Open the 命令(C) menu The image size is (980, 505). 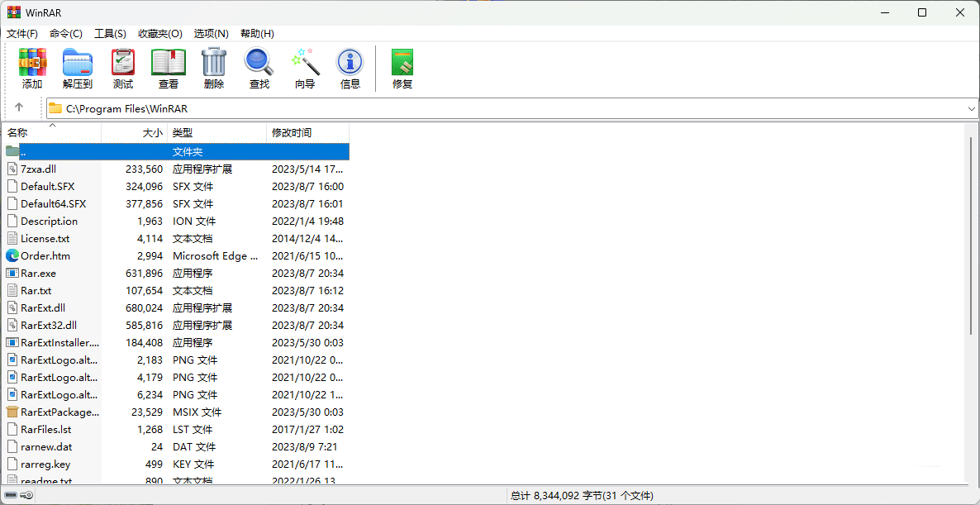click(x=65, y=34)
